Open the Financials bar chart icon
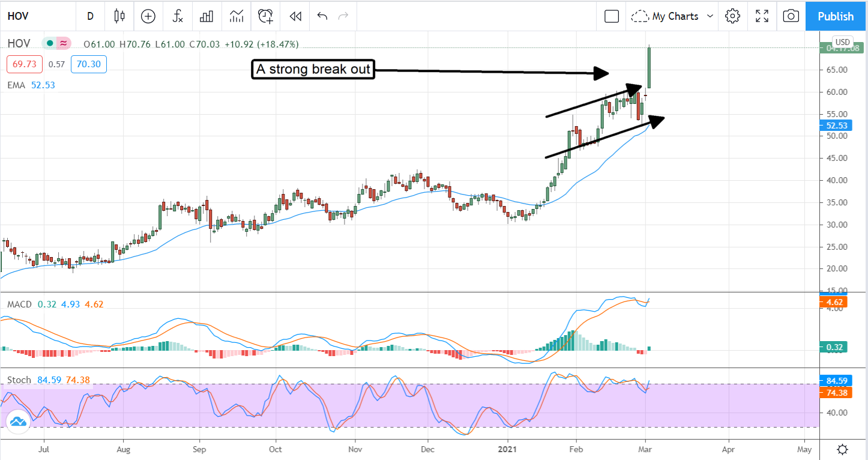This screenshot has width=868, height=460. [206, 16]
